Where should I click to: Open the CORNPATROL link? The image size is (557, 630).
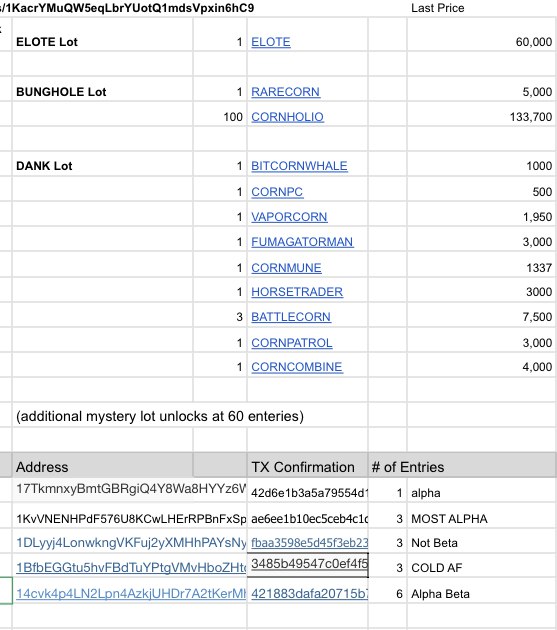pyautogui.click(x=292, y=343)
